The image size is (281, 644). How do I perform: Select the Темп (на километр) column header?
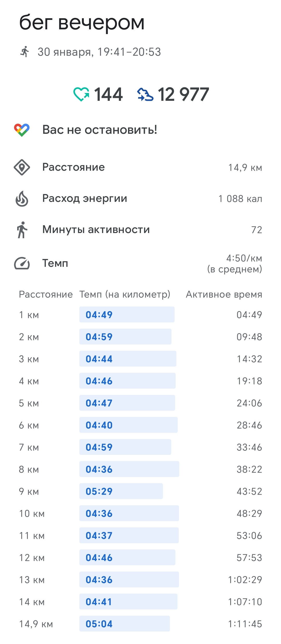click(x=125, y=294)
